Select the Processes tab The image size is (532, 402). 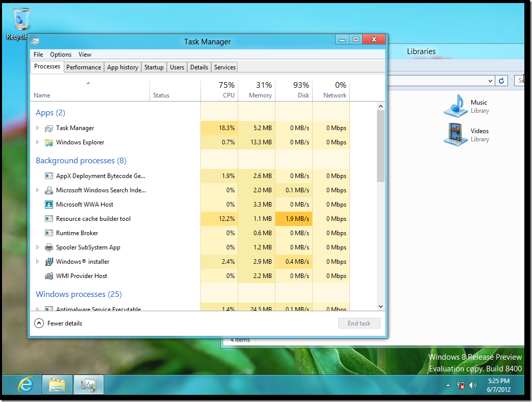[x=47, y=66]
